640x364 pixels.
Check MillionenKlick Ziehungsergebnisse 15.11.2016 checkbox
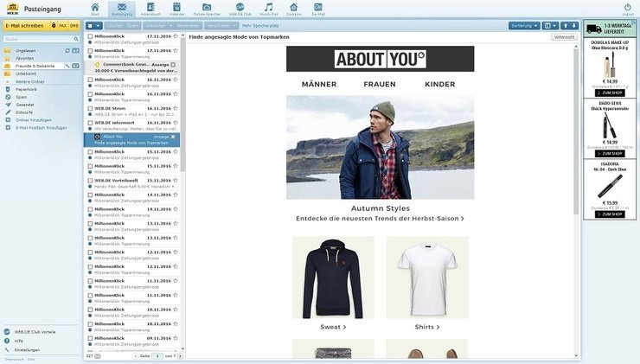[90, 152]
